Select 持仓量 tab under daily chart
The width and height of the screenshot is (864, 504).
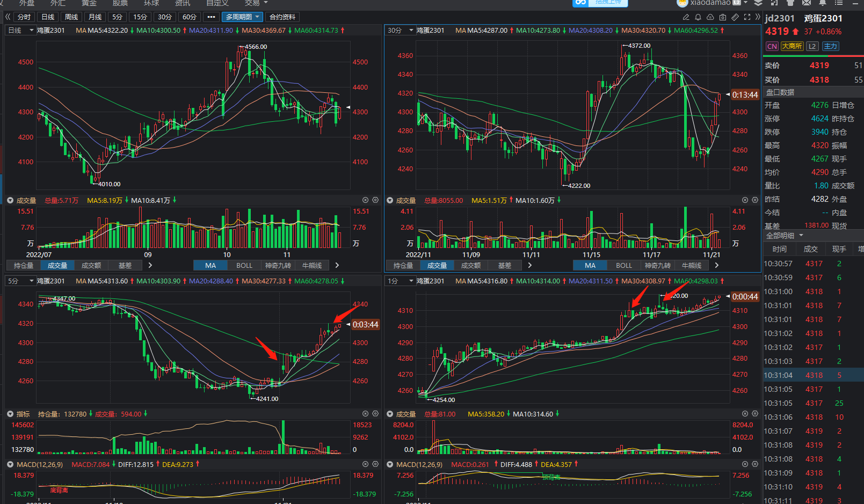(24, 265)
